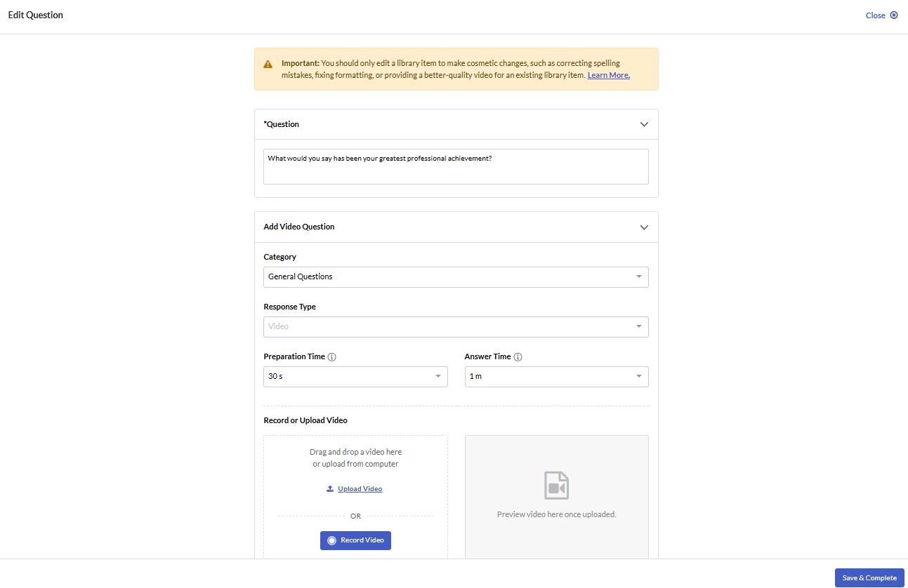Click the Answer Time info icon
Viewport: 908px width, 588px height.
(x=518, y=357)
